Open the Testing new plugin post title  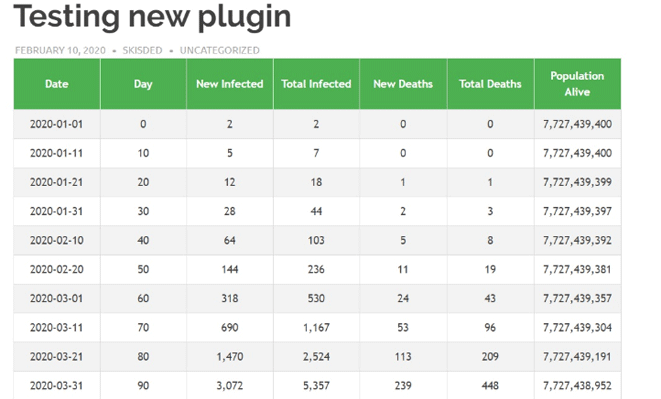click(152, 17)
